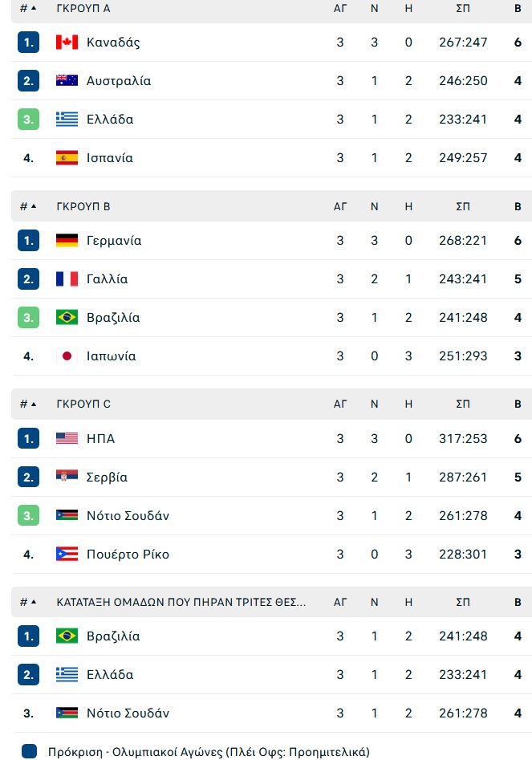Toggle rank sort arrow in ΓΚΡΟΥΠ A header
Screen dimensions: 532x760
coord(34,8)
